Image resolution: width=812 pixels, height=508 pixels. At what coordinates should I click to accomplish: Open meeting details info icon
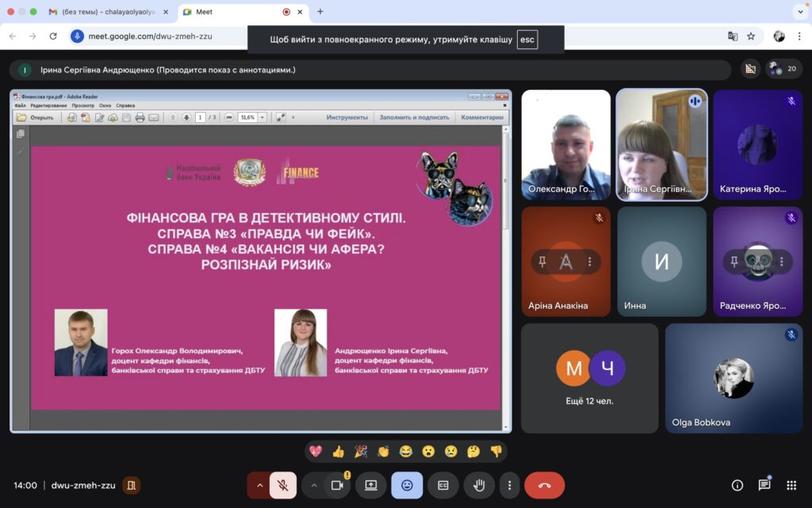coord(737,485)
